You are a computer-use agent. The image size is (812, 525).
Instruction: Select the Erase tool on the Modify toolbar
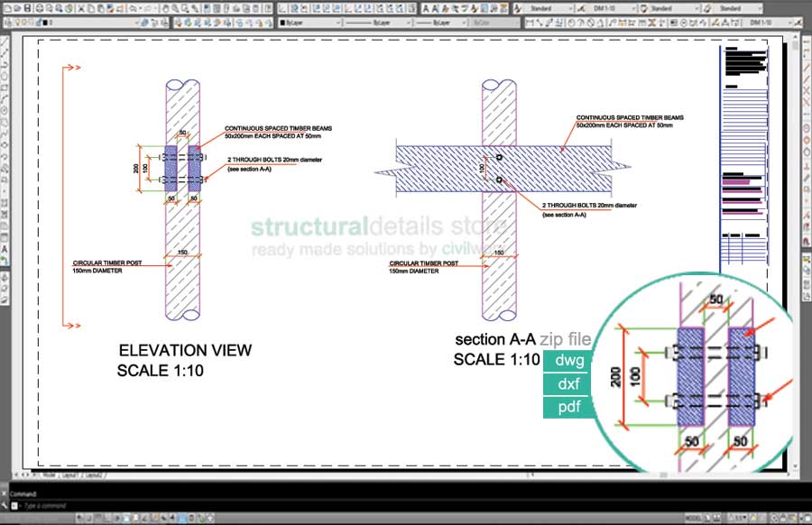[805, 43]
